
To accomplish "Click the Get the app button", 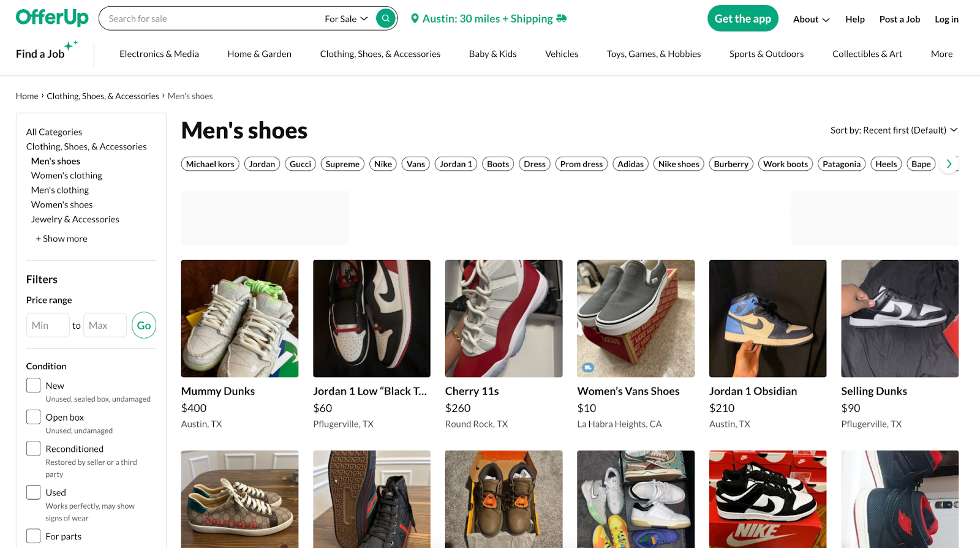I will click(x=742, y=18).
